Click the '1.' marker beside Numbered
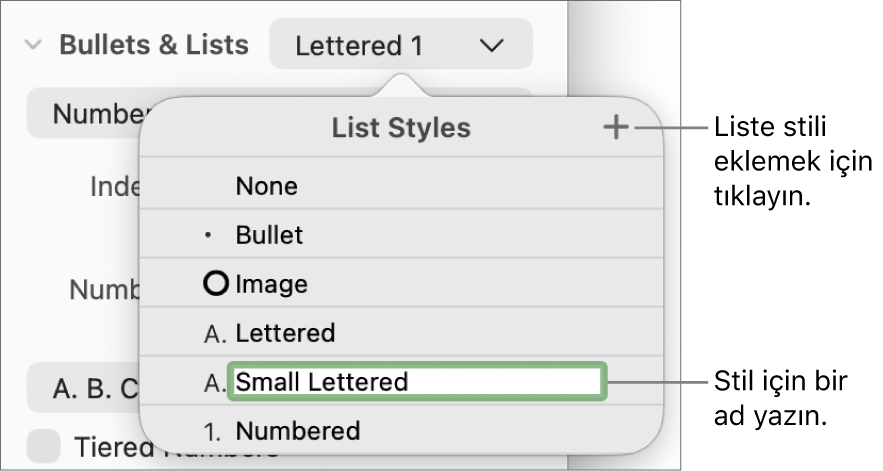Viewport: 883px width, 471px height. click(x=215, y=432)
